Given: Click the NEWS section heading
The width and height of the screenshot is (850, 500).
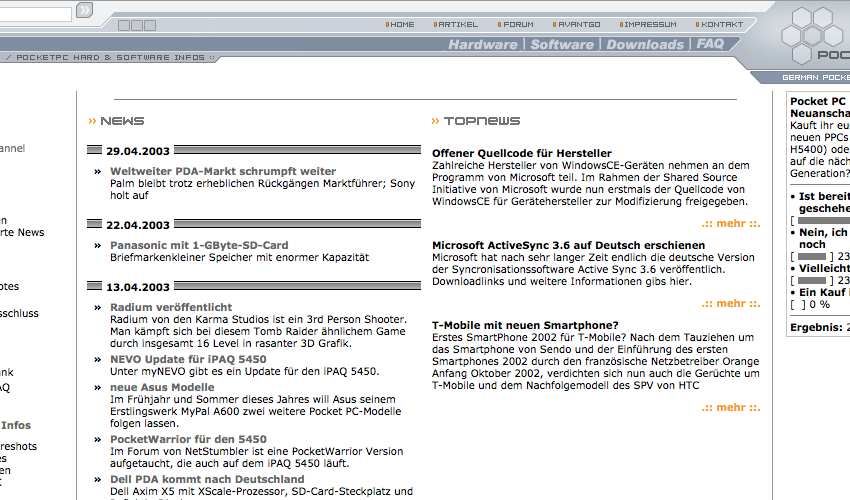Looking at the screenshot, I should [123, 121].
